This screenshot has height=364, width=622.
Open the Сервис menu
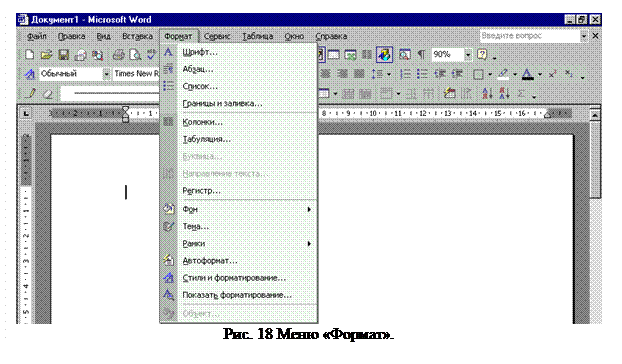pyautogui.click(x=217, y=36)
